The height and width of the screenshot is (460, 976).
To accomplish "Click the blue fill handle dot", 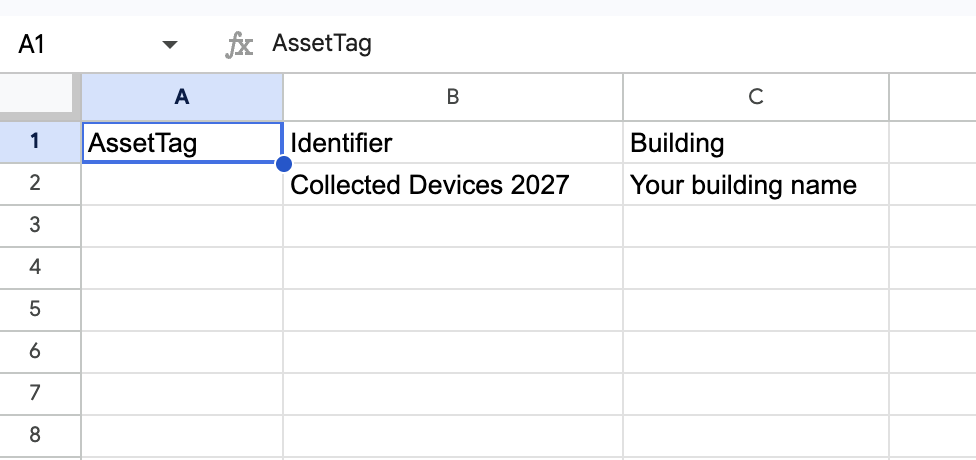I will tap(283, 164).
